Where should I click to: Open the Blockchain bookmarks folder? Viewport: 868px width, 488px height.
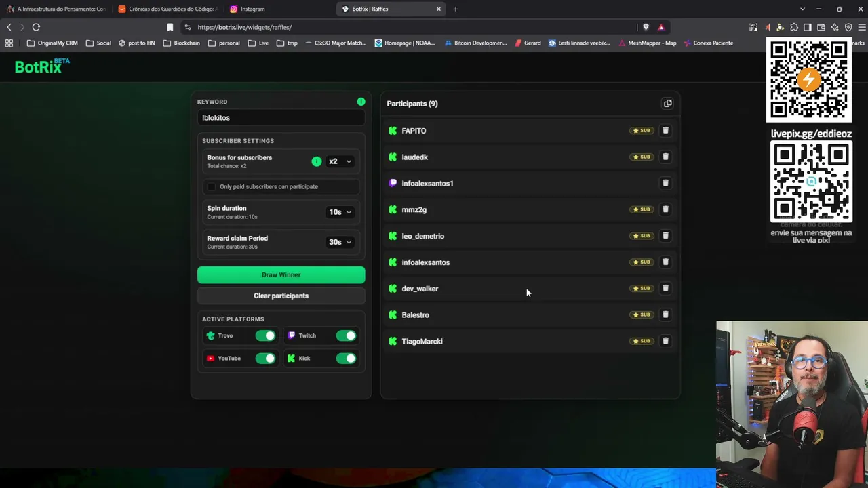[x=181, y=43]
